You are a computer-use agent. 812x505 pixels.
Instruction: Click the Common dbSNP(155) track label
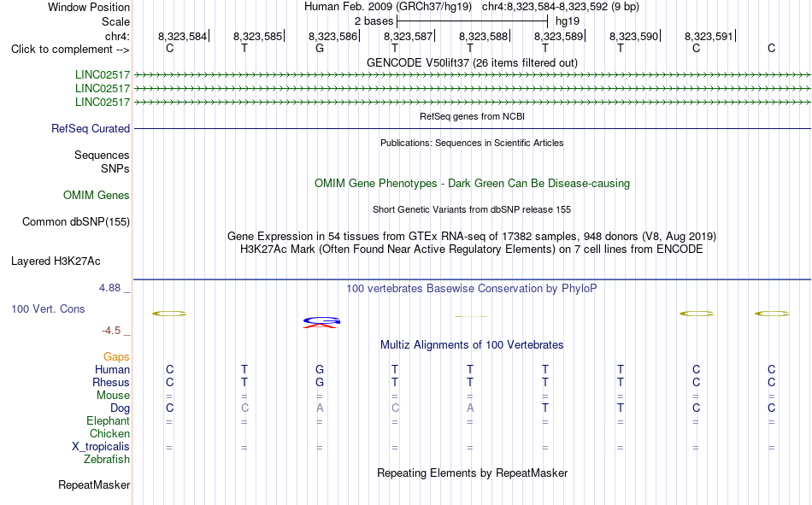click(75, 221)
